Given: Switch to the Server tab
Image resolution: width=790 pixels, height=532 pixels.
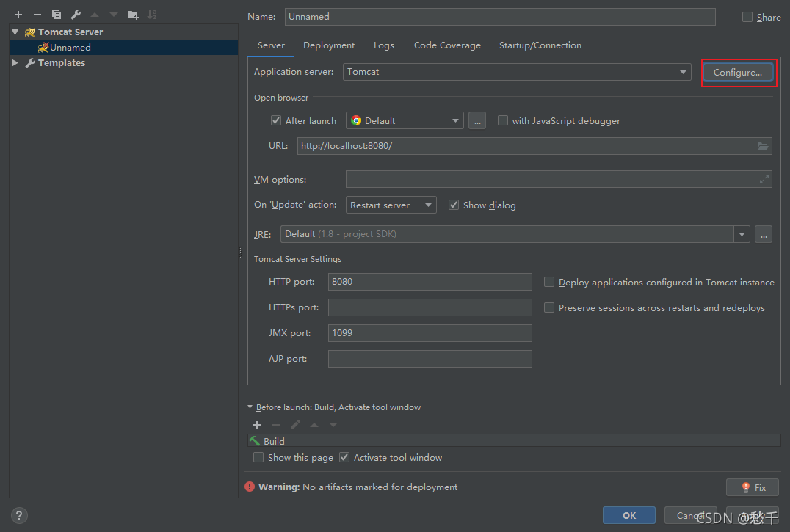Looking at the screenshot, I should [x=271, y=45].
